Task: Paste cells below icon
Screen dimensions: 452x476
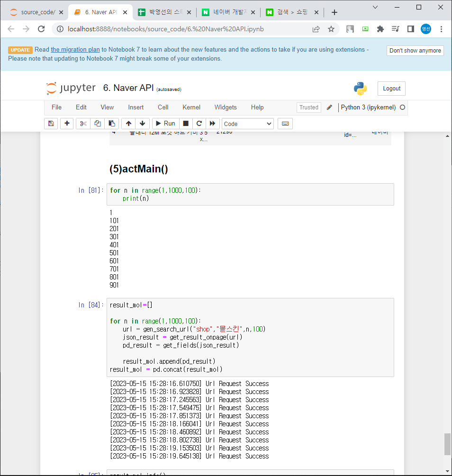Action: [111, 124]
